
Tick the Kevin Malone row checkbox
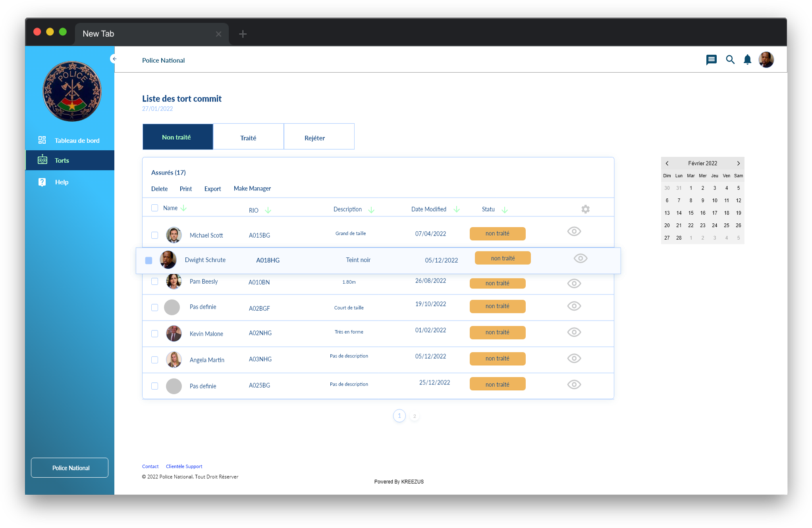pyautogui.click(x=154, y=334)
